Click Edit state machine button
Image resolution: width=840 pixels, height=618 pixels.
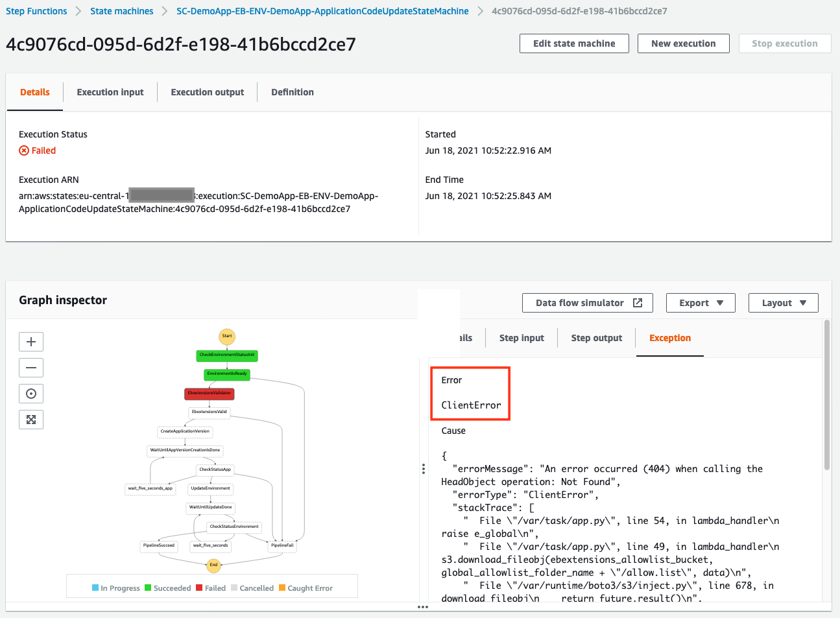[574, 43]
